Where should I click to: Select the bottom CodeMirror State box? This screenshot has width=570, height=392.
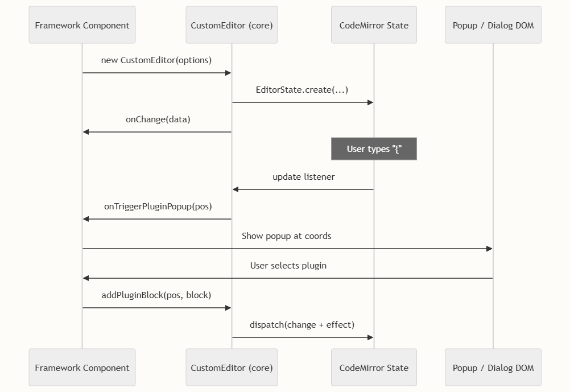coord(374,368)
